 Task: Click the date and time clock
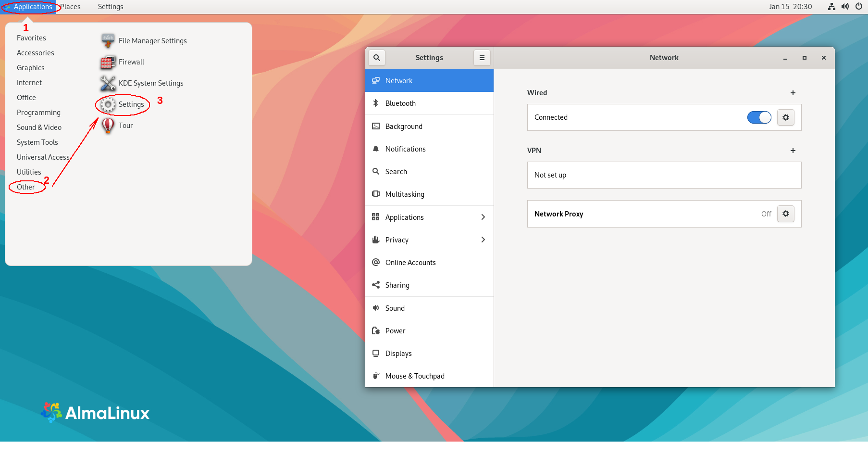pos(790,7)
